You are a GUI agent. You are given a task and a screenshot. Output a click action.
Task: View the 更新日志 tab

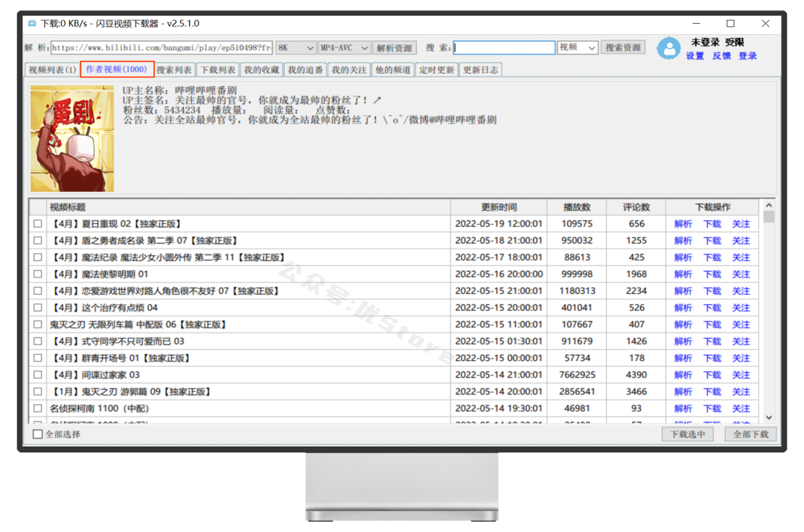[480, 70]
